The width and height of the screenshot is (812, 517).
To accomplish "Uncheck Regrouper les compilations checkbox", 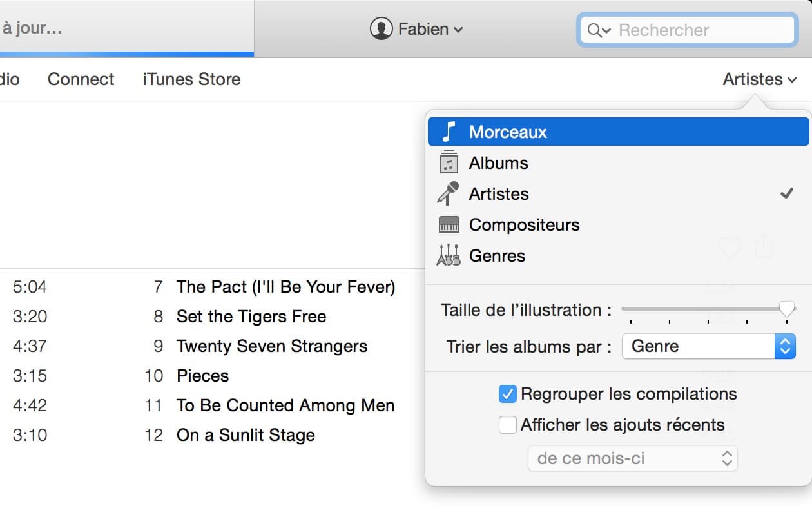I will [508, 394].
